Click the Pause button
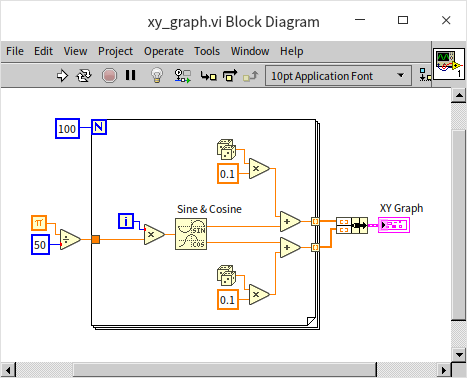Viewport: 467px width, 378px height. tap(130, 75)
